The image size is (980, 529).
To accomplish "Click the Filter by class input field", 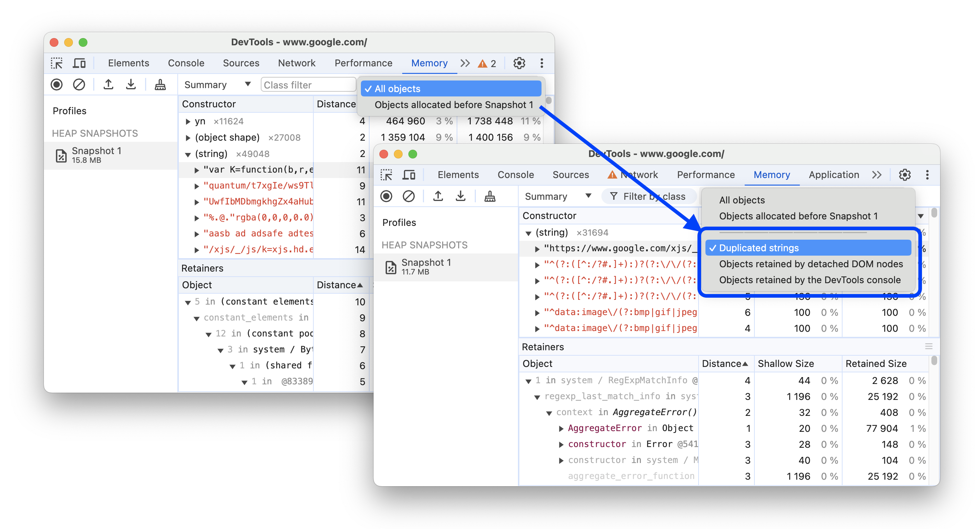I will coord(646,197).
